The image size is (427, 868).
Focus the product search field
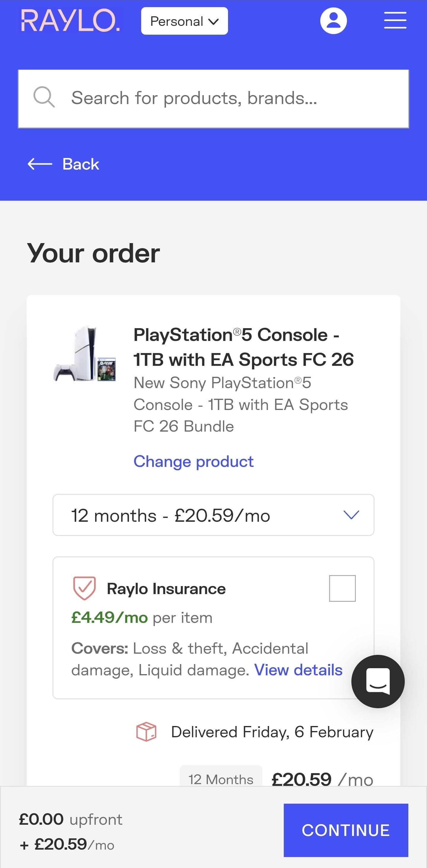229,98
